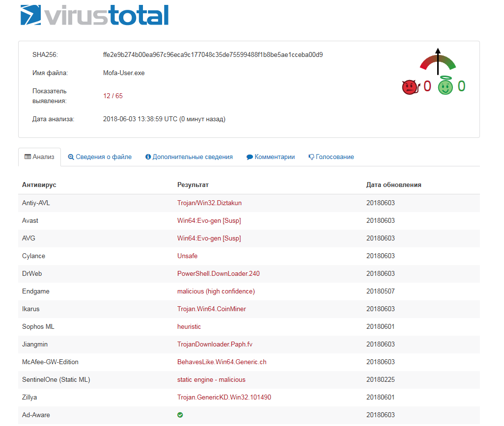Click the Ikarus antivirus name
Image resolution: width=504 pixels, height=426 pixels.
[30, 309]
